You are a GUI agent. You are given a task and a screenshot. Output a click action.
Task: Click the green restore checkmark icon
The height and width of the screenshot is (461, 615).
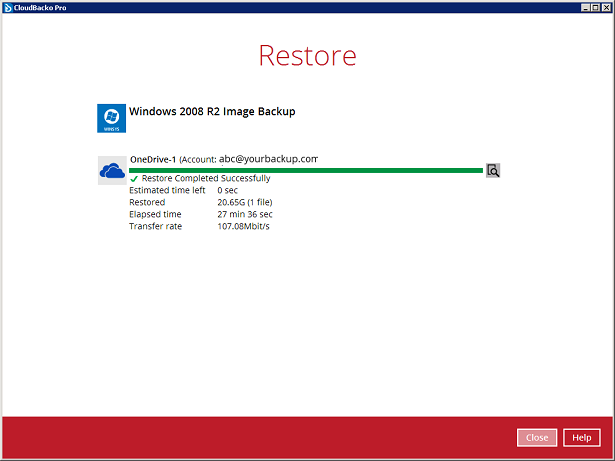tap(134, 179)
